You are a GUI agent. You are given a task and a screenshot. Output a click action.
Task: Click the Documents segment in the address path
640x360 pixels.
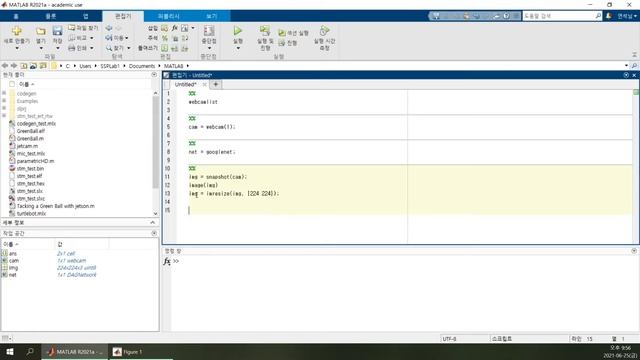click(x=142, y=66)
